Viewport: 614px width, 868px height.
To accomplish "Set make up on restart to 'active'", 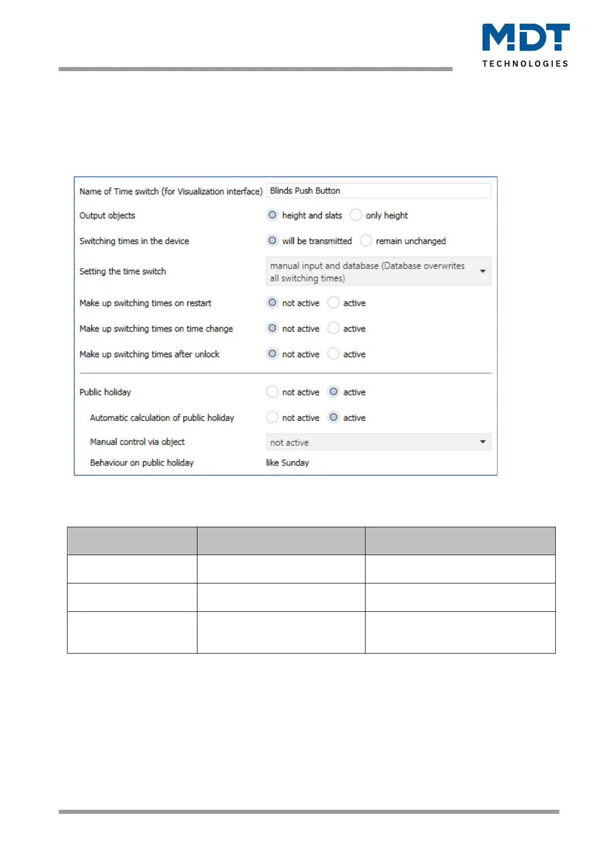I will [x=334, y=303].
